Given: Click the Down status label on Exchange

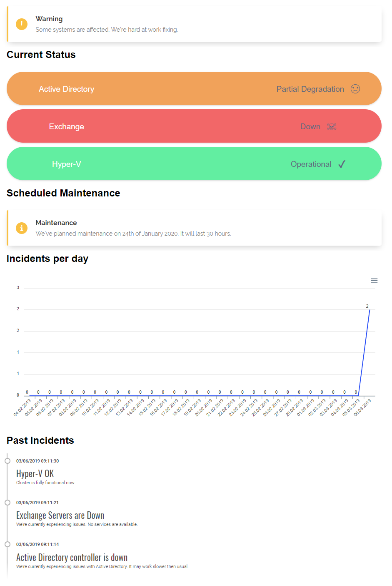Looking at the screenshot, I should point(310,126).
